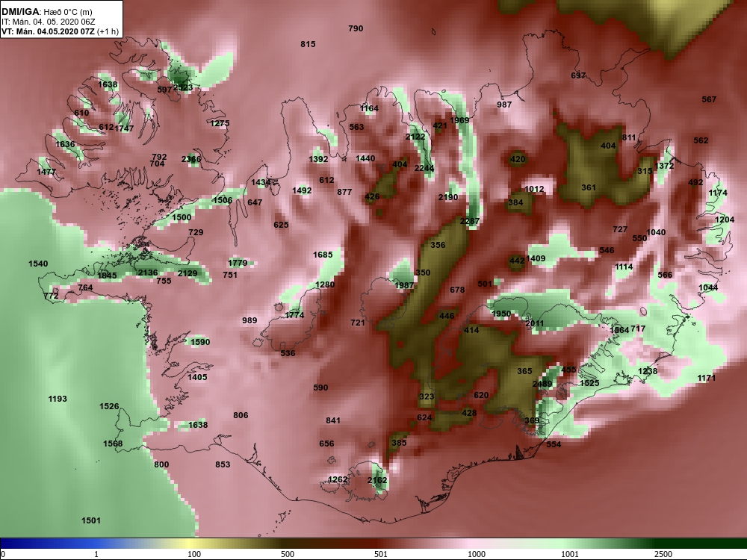747x560 pixels.
Task: Click the map value 1477
Action: pos(46,172)
